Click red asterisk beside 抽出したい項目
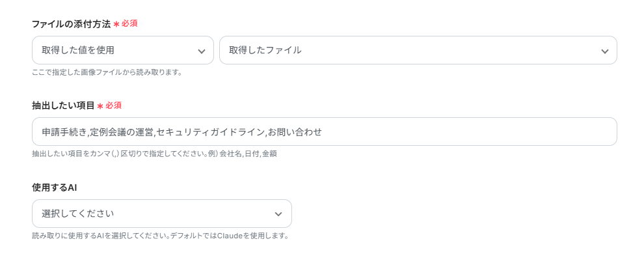Image resolution: width=644 pixels, height=265 pixels. [100, 105]
